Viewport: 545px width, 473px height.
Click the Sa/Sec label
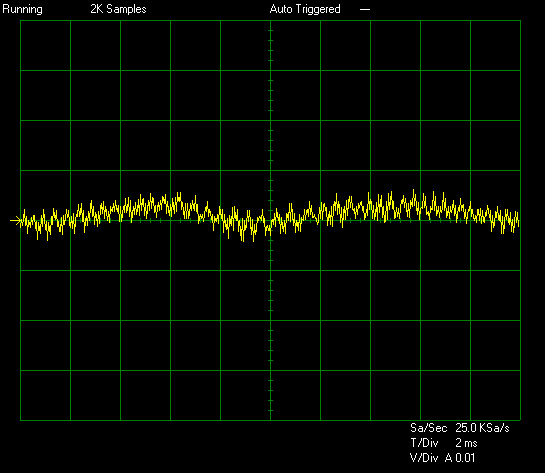point(428,427)
